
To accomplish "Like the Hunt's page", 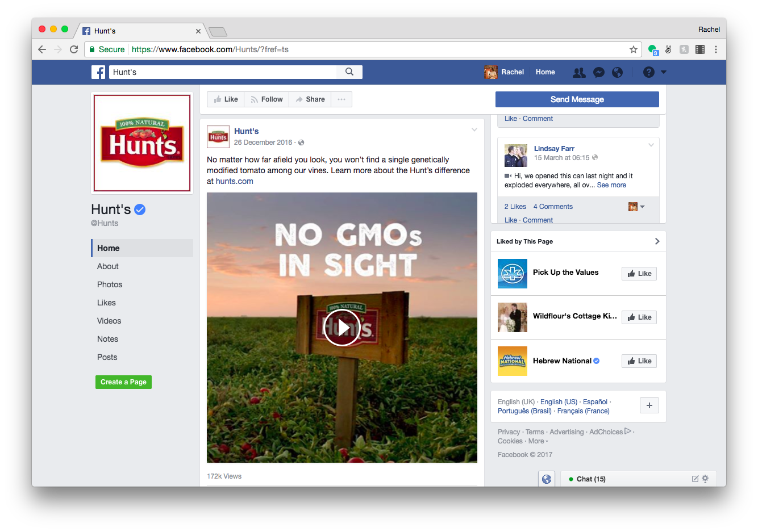I will (226, 99).
